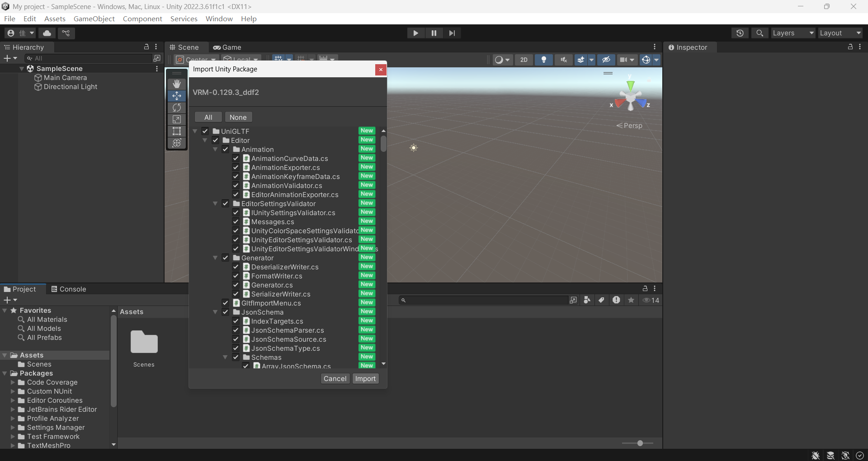This screenshot has width=868, height=461.
Task: Select the Rotate tool
Action: click(177, 108)
